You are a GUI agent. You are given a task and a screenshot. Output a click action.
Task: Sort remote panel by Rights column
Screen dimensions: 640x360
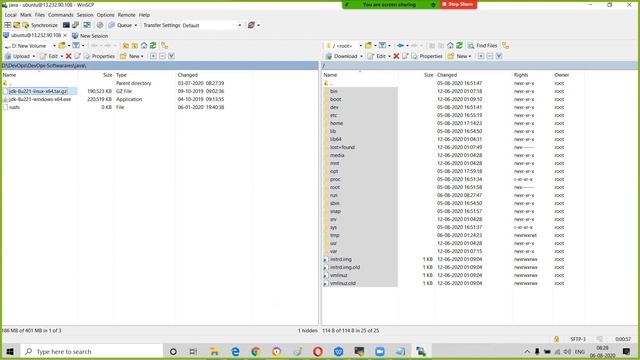(x=521, y=75)
